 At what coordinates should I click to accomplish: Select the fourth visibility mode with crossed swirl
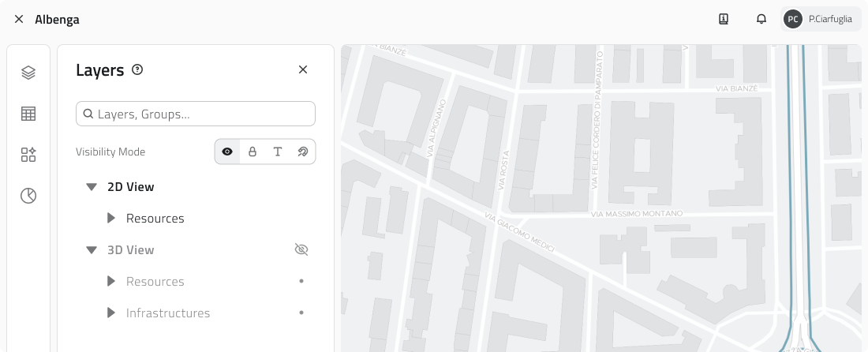pos(302,152)
